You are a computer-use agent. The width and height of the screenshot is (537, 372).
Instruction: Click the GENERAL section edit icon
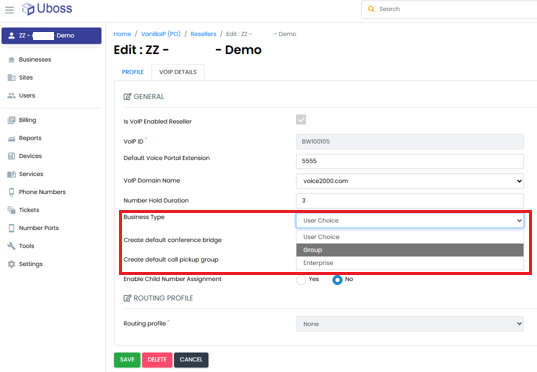coord(127,97)
